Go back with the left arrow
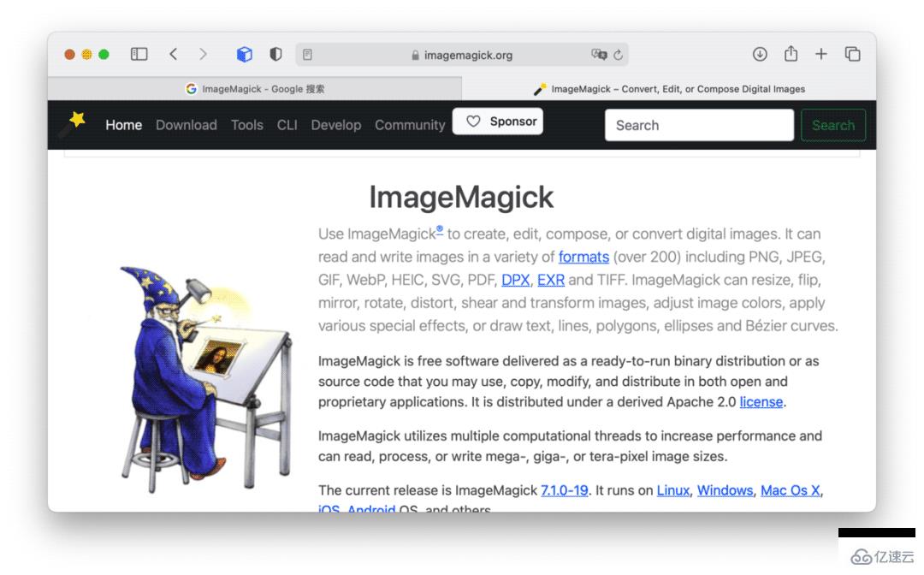 [x=173, y=54]
